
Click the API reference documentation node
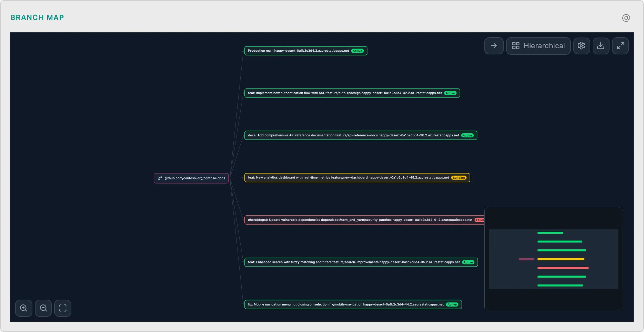[353, 135]
